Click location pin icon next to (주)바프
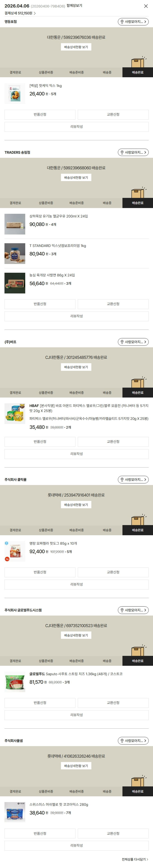Viewport: 153px width, 868px height. tap(122, 342)
